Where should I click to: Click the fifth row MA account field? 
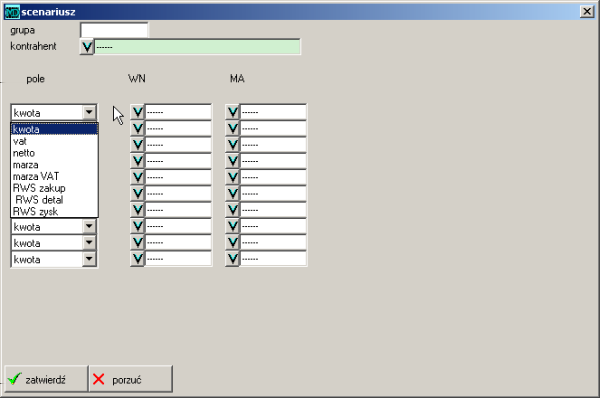point(273,177)
